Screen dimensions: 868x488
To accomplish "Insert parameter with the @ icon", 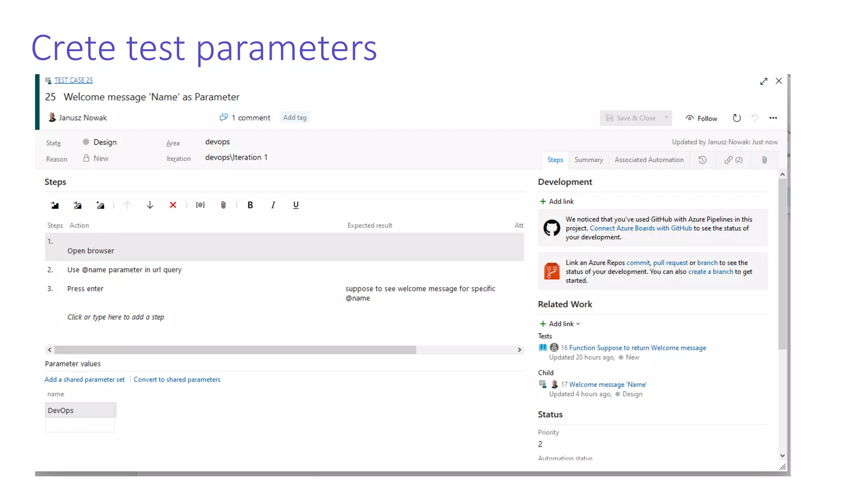I will click(200, 205).
